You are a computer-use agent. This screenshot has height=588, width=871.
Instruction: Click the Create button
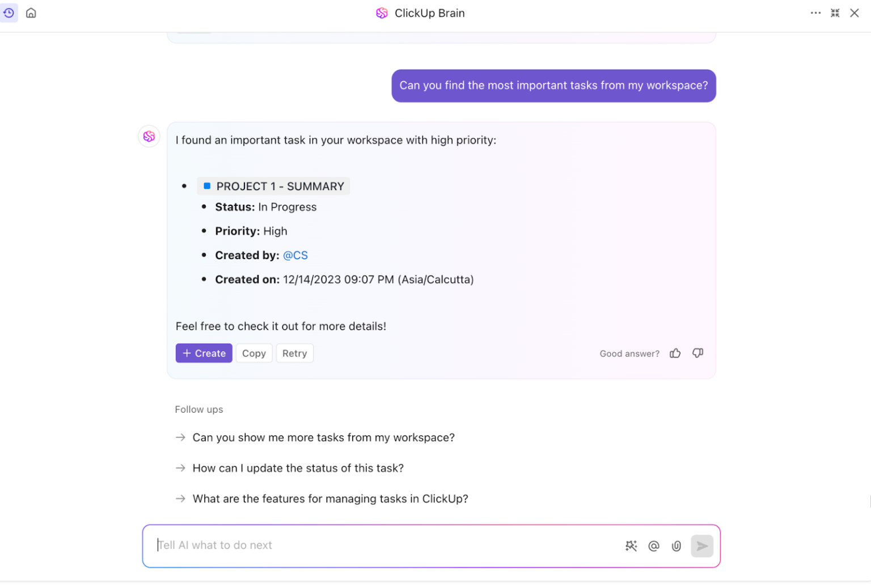pos(204,353)
